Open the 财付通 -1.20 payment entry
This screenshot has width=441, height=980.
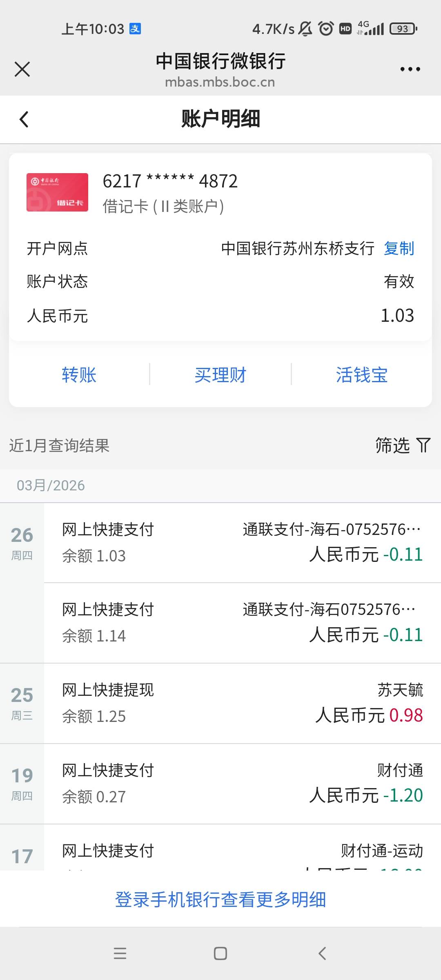[x=242, y=783]
